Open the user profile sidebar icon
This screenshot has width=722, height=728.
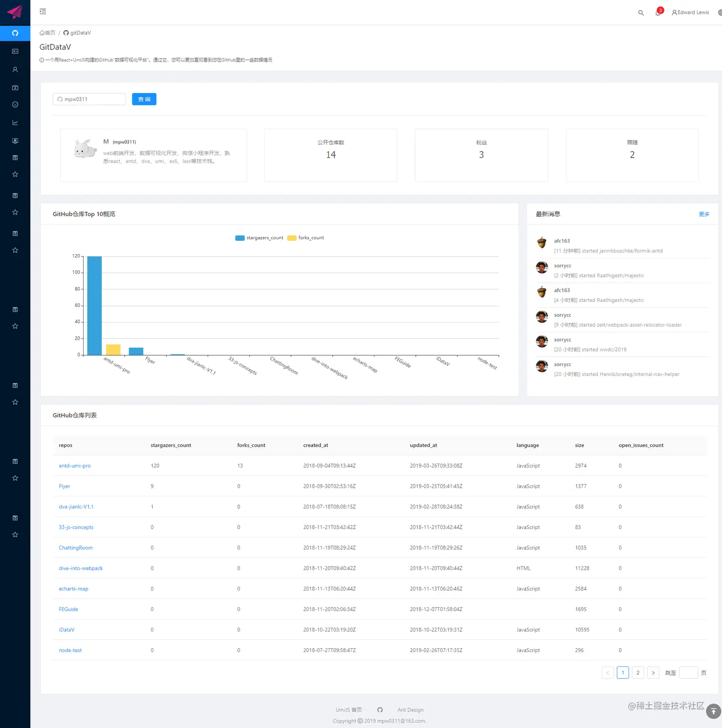click(x=15, y=70)
